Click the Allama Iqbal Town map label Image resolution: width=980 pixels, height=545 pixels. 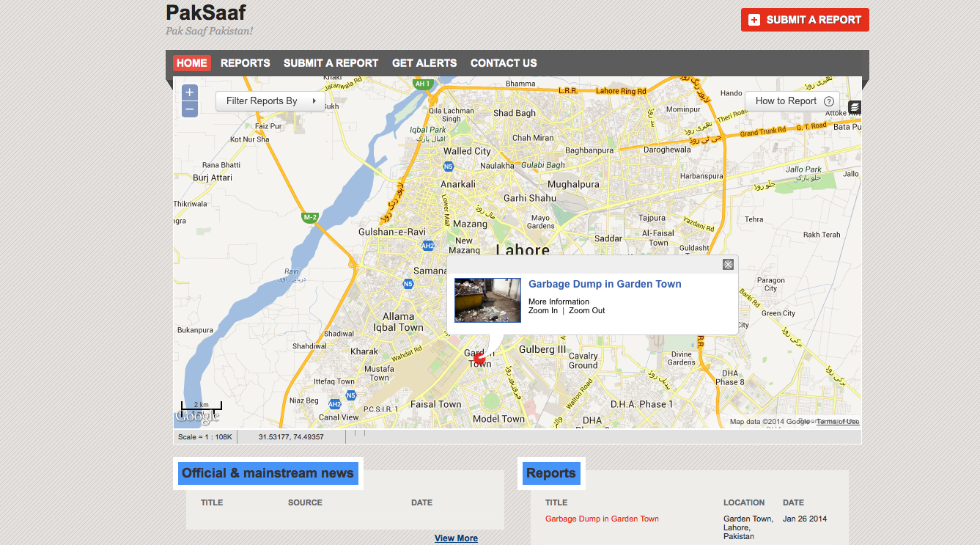tap(398, 322)
